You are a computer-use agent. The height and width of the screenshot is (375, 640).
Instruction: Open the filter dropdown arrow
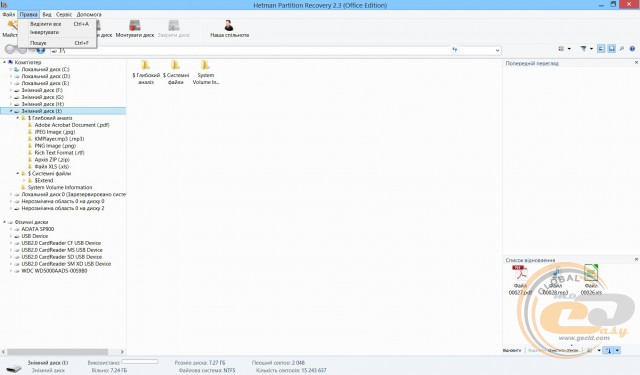591,49
